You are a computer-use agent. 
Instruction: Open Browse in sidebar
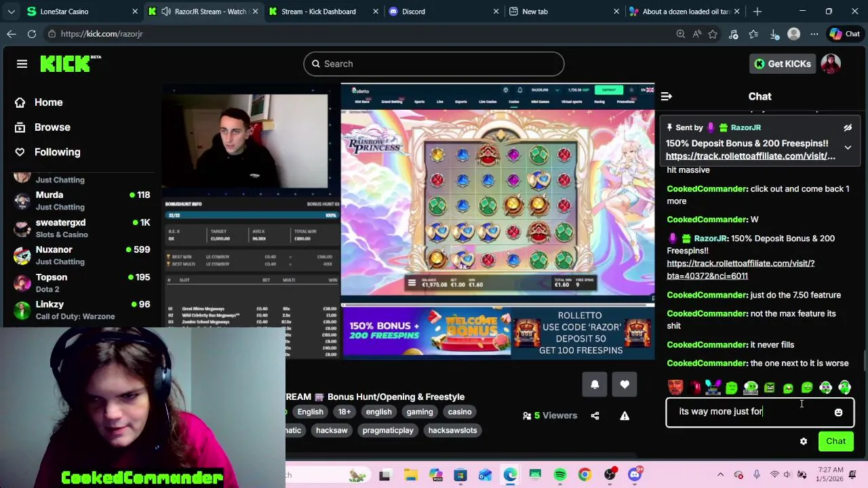(x=52, y=127)
